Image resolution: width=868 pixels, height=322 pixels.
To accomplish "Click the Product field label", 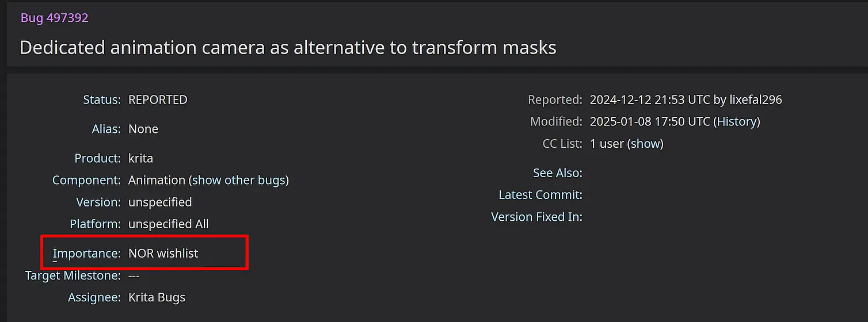I will 97,159.
